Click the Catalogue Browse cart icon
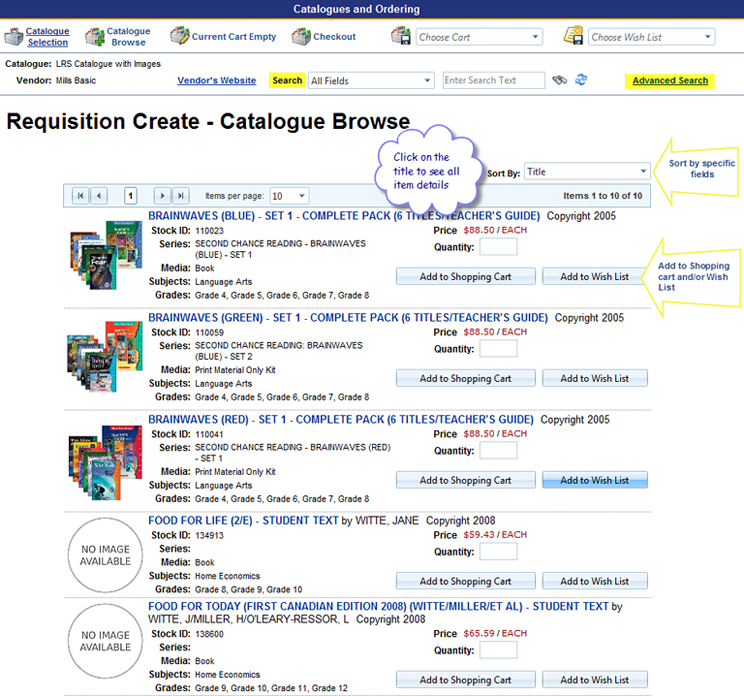The image size is (744, 696). coord(94,37)
